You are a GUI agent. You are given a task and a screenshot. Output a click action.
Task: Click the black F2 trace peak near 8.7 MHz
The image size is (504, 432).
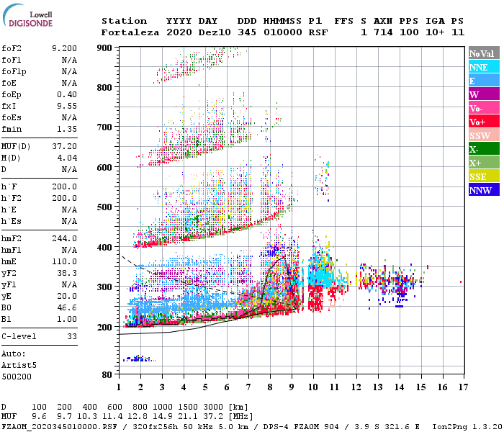[x=284, y=257]
